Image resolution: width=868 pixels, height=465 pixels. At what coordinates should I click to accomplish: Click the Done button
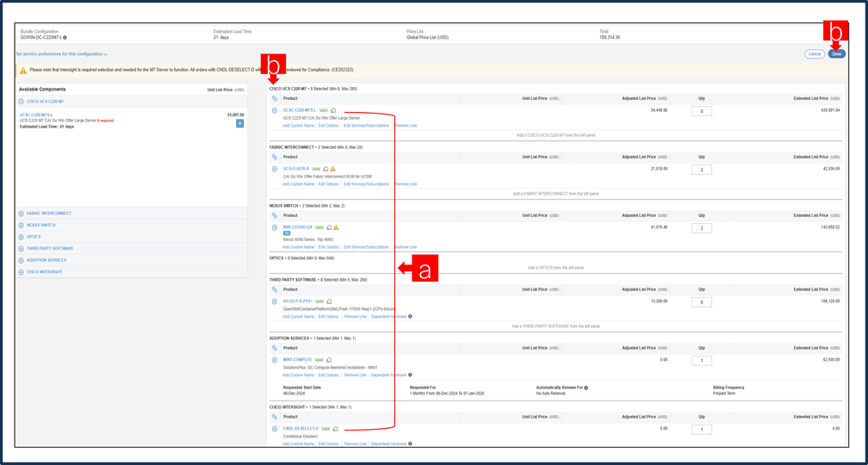tap(836, 53)
